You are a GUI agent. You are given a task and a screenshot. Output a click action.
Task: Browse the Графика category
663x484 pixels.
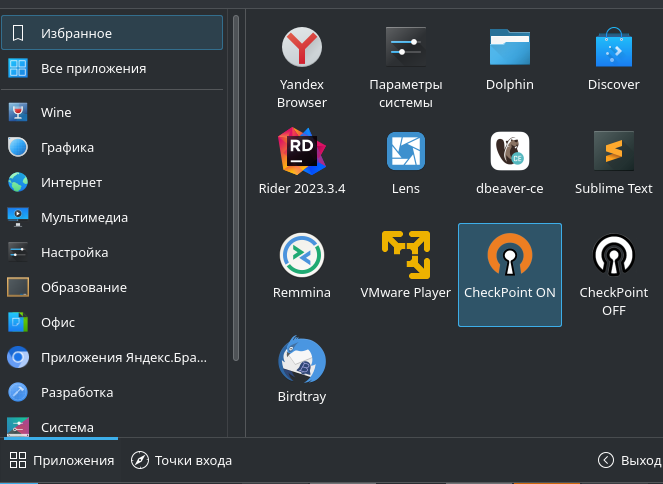(112, 147)
